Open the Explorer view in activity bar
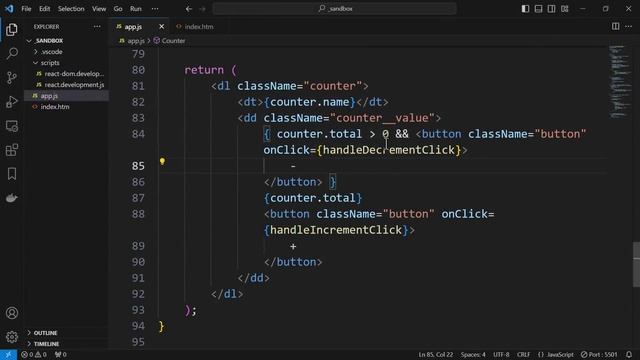This screenshot has height=360, width=640. 12,29
